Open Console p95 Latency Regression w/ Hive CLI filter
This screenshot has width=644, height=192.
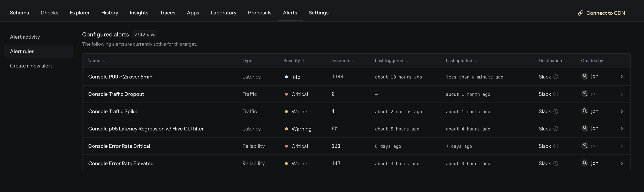point(146,129)
